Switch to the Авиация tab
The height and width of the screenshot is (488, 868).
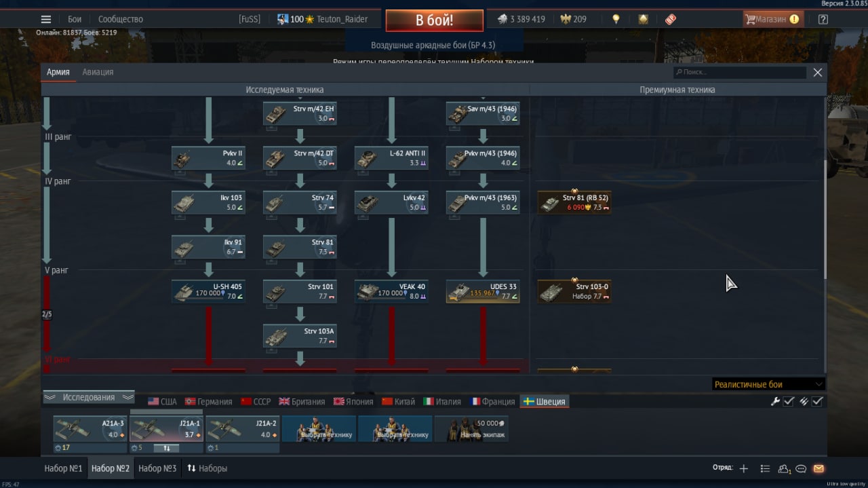98,72
